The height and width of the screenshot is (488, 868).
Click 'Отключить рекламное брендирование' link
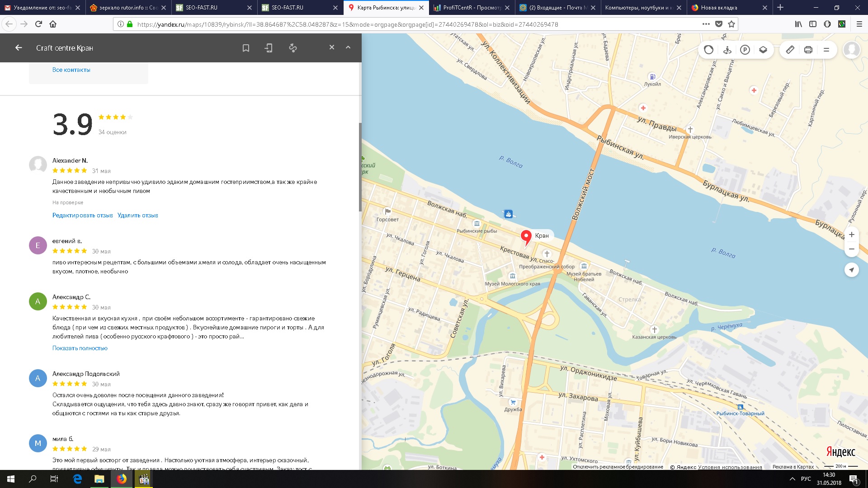[x=618, y=467]
